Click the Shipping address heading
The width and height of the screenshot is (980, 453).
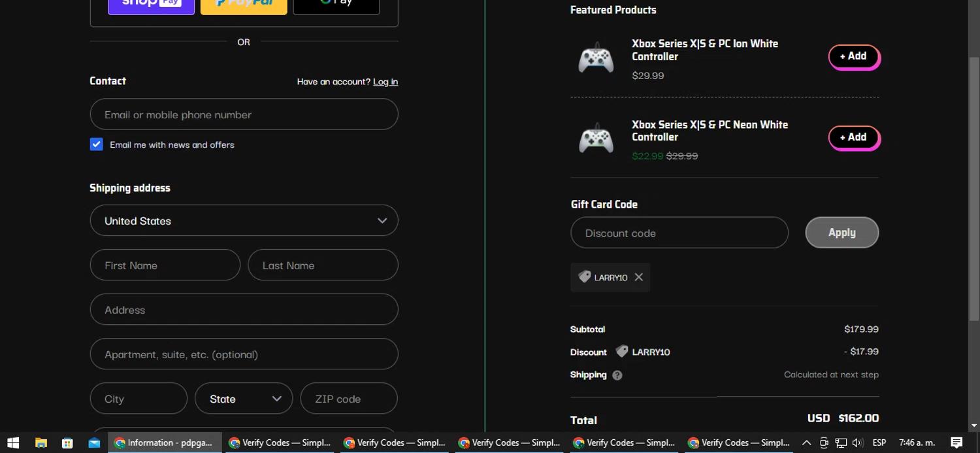129,188
